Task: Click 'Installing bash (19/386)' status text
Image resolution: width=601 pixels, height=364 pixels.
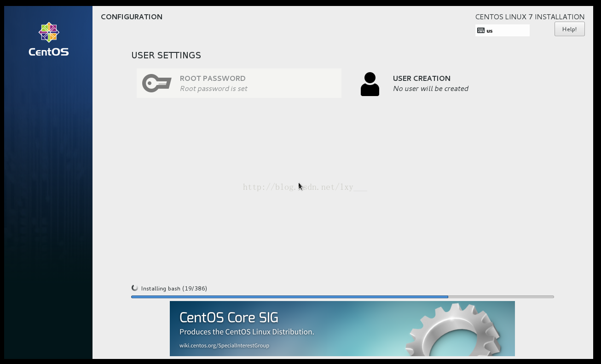Action: (x=174, y=289)
